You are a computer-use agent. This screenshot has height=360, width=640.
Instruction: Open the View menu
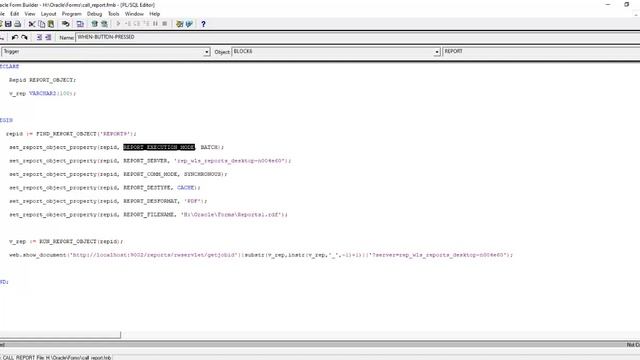click(30, 14)
